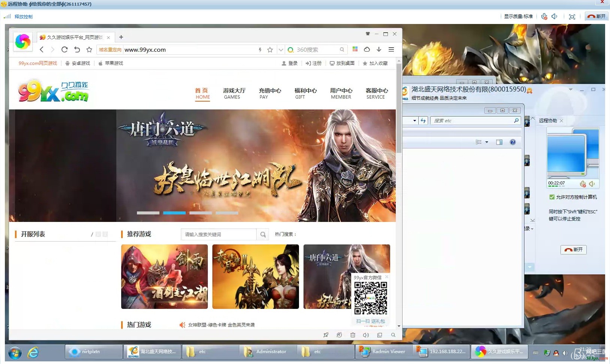Close the 99yx官方微信 QR popup
Viewport: 610px width, 364px height.
click(x=387, y=277)
